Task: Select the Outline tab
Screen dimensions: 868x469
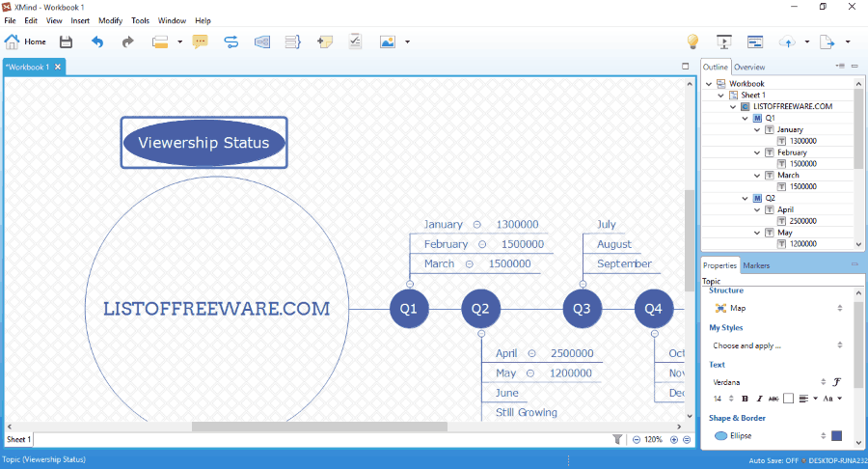Action: pos(716,67)
